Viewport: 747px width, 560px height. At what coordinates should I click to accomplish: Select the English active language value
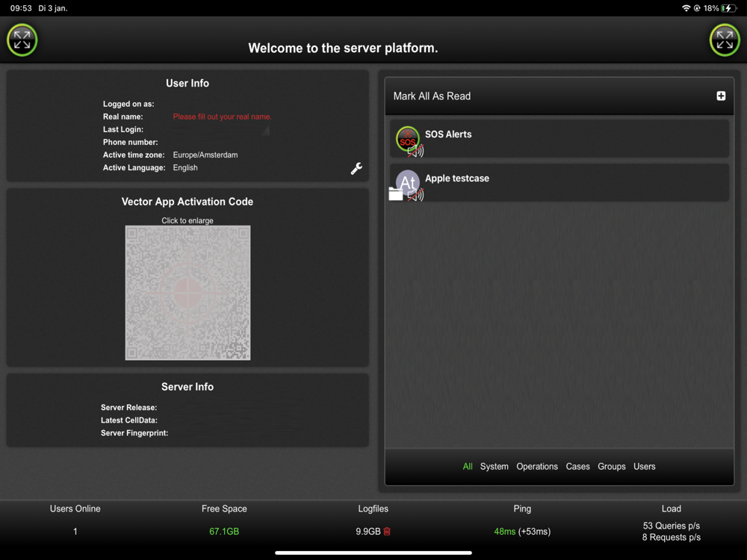185,167
